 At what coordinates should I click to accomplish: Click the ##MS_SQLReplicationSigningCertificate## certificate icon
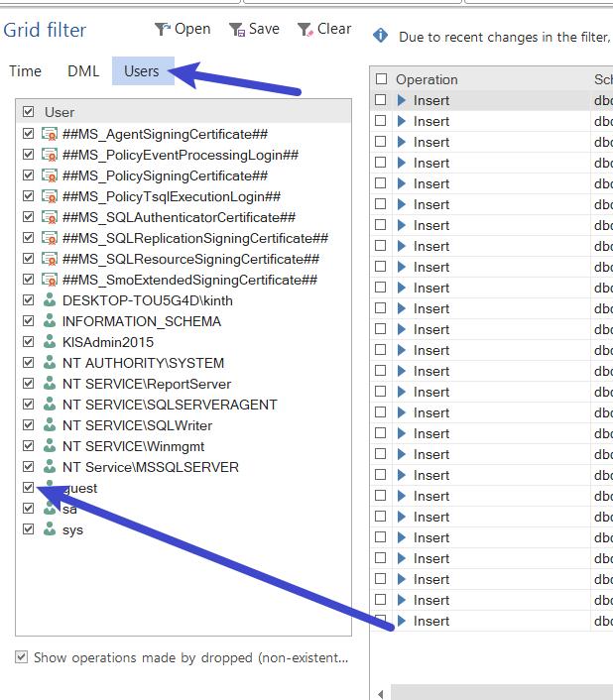(50, 238)
